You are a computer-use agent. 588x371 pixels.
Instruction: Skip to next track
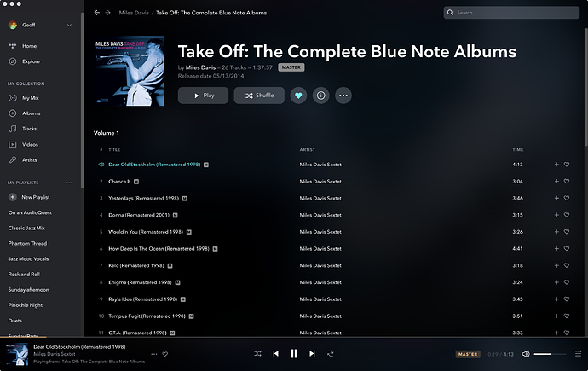click(x=312, y=353)
